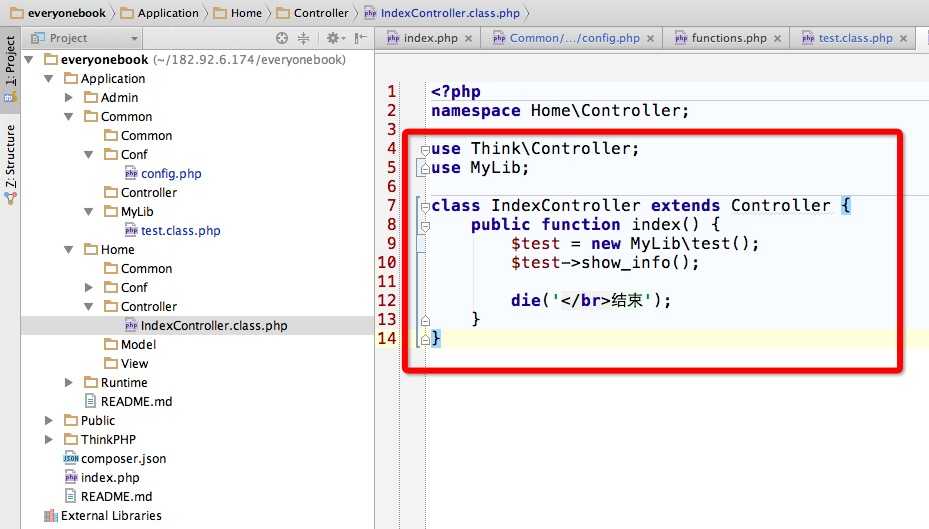Image resolution: width=929 pixels, height=529 pixels.
Task: Click the scroll-from-source target icon
Action: click(281, 38)
